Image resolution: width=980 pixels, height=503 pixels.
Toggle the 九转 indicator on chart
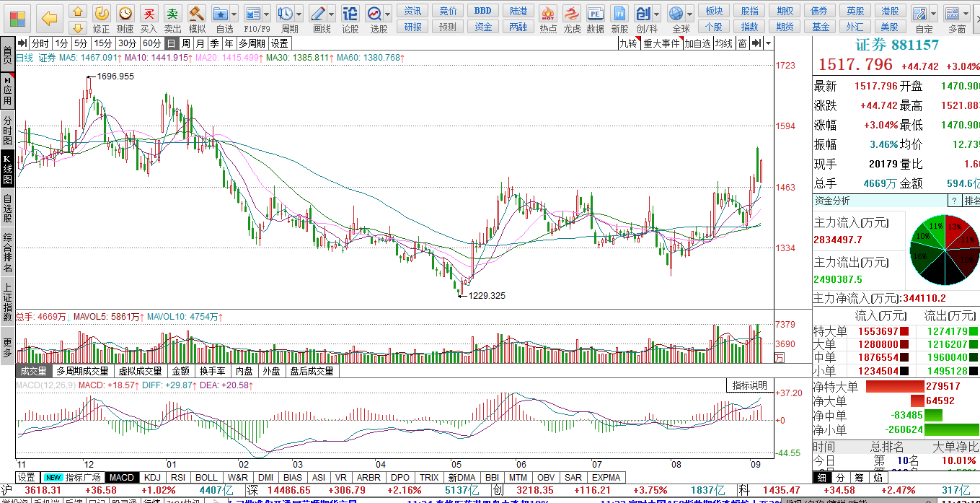629,43
